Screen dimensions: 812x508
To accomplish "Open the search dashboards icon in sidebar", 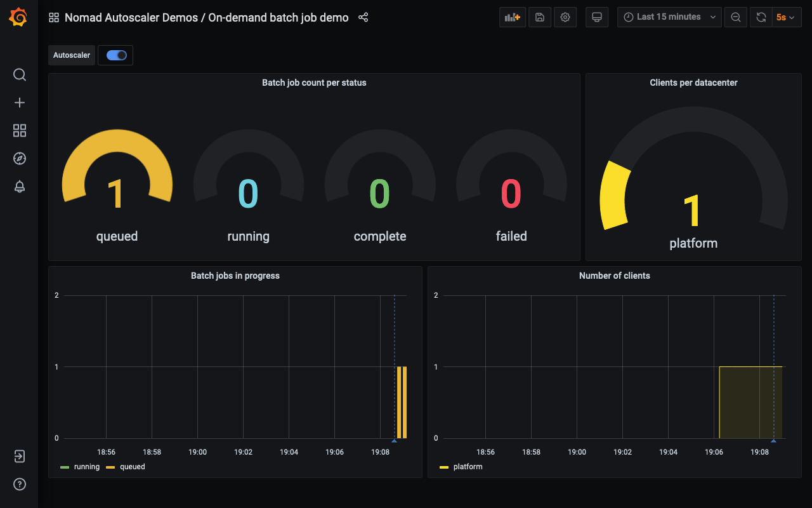I will click(20, 75).
